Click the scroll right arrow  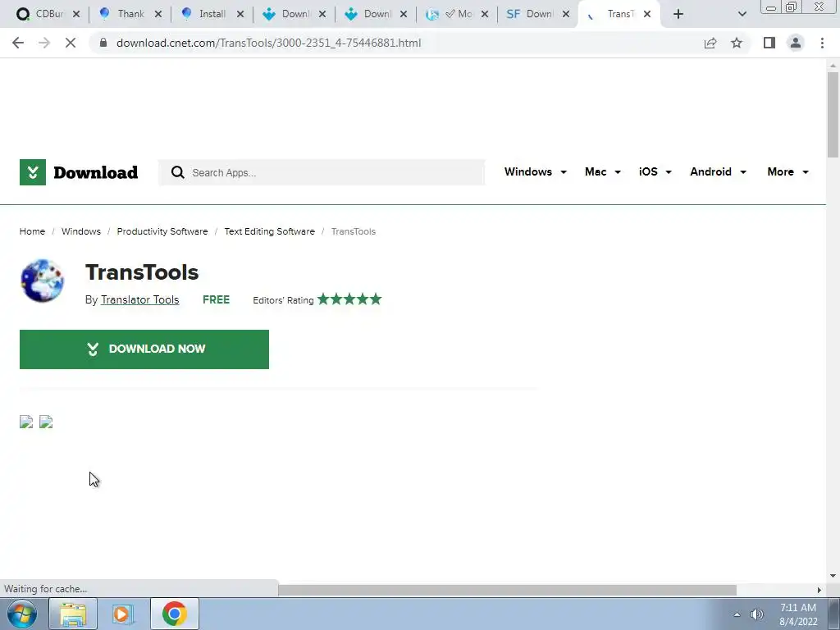pos(819,590)
